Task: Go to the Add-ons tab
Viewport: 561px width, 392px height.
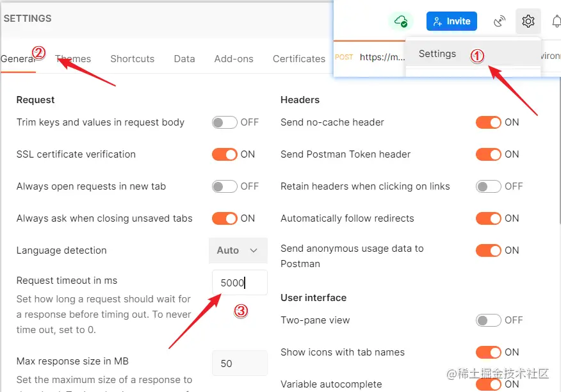Action: tap(234, 58)
